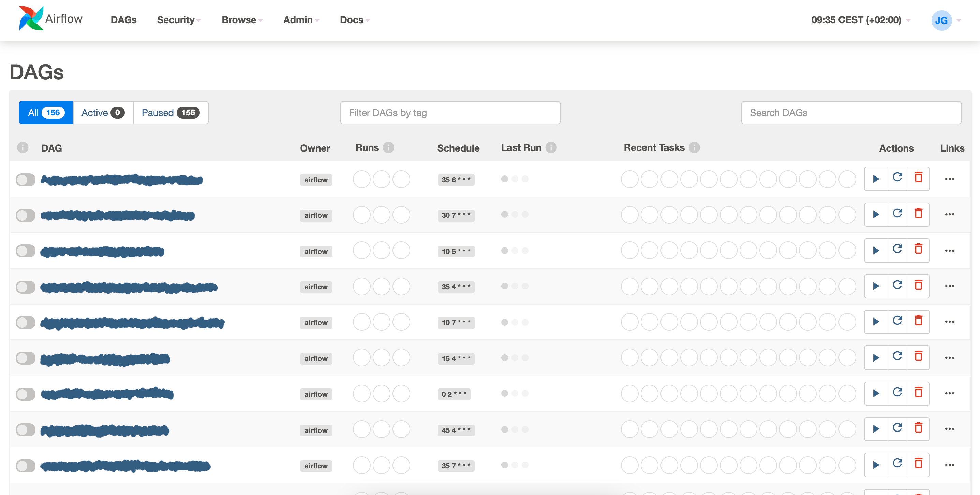Delete the DAG scheduled 10 5 * * *
Screen dimensions: 980x495
918,250
